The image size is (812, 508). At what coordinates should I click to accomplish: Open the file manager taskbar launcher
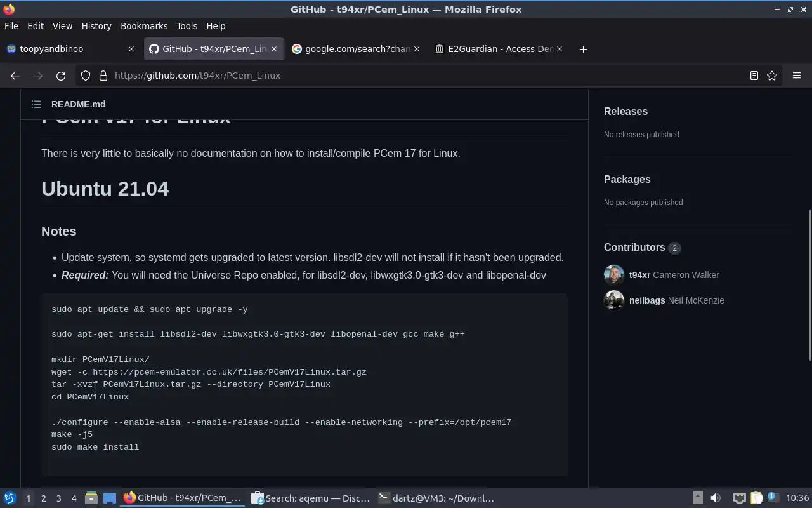click(x=91, y=498)
